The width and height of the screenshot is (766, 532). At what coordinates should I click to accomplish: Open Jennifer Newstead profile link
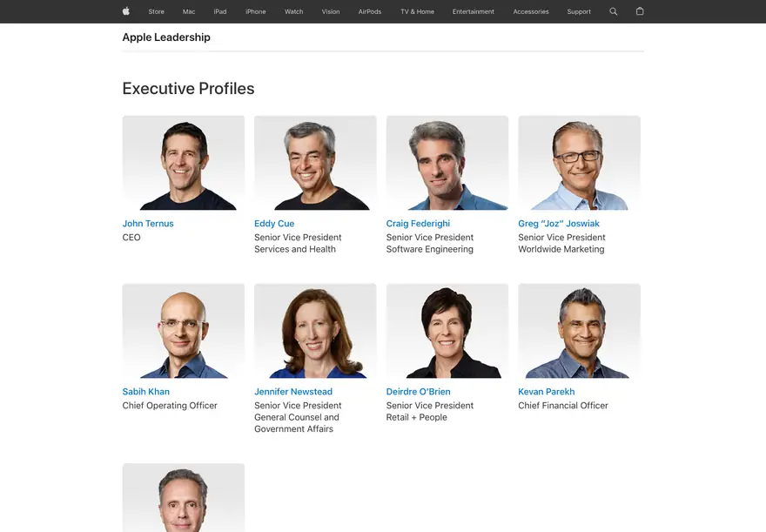coord(293,391)
